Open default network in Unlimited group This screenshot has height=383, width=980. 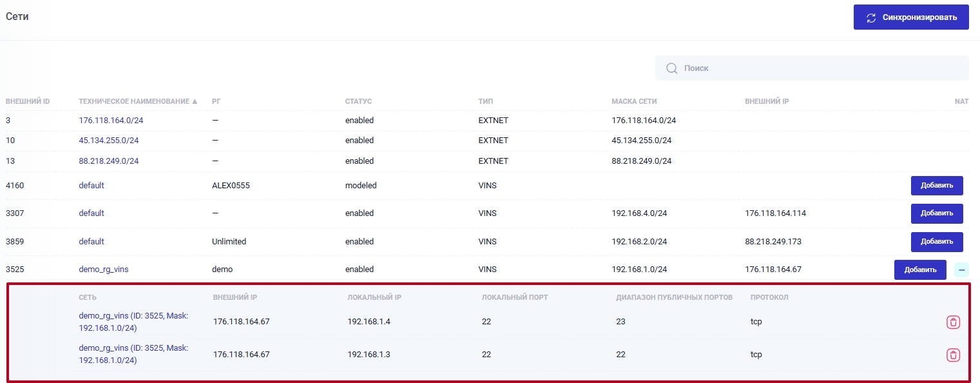point(91,242)
